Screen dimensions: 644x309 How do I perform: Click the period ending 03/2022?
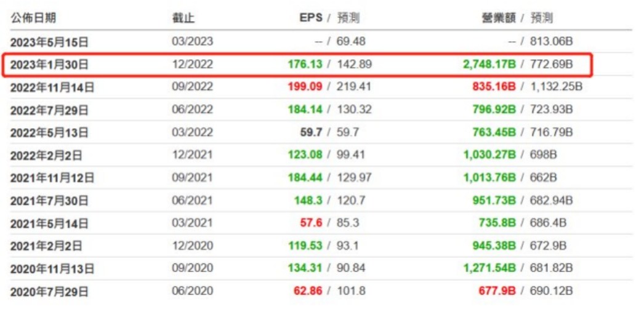coord(192,132)
